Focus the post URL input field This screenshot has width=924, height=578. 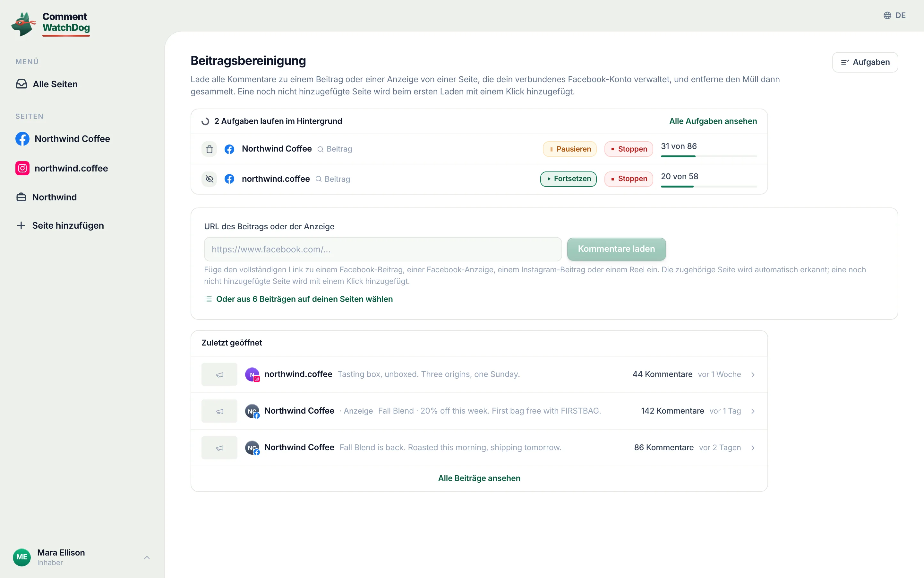383,249
